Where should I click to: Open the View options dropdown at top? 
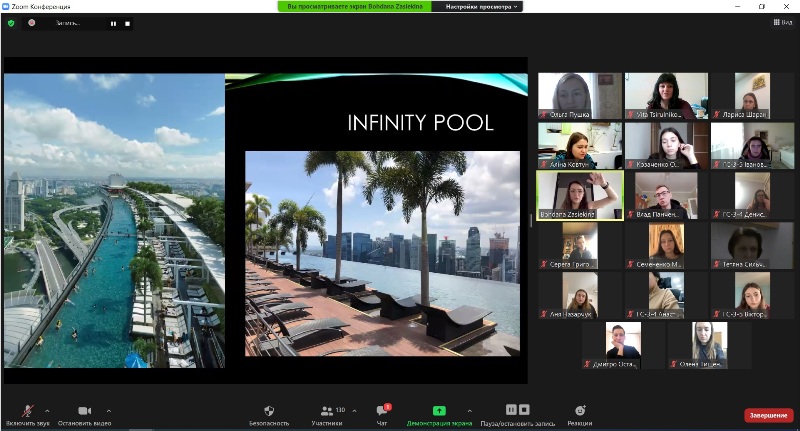482,6
